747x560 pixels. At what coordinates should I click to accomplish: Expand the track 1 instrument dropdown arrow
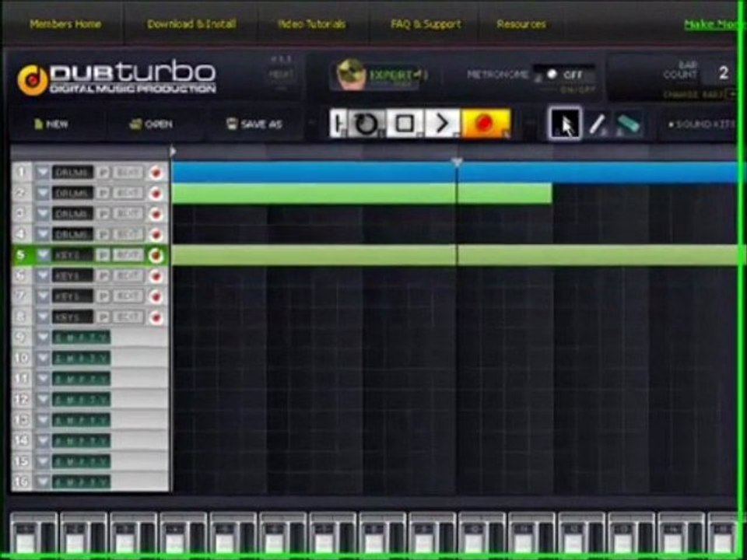43,173
